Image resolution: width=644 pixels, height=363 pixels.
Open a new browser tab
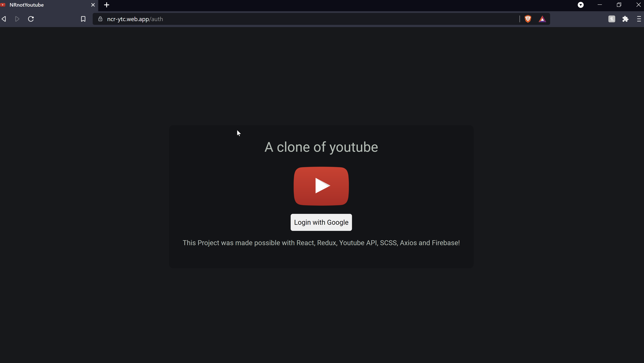tap(106, 5)
